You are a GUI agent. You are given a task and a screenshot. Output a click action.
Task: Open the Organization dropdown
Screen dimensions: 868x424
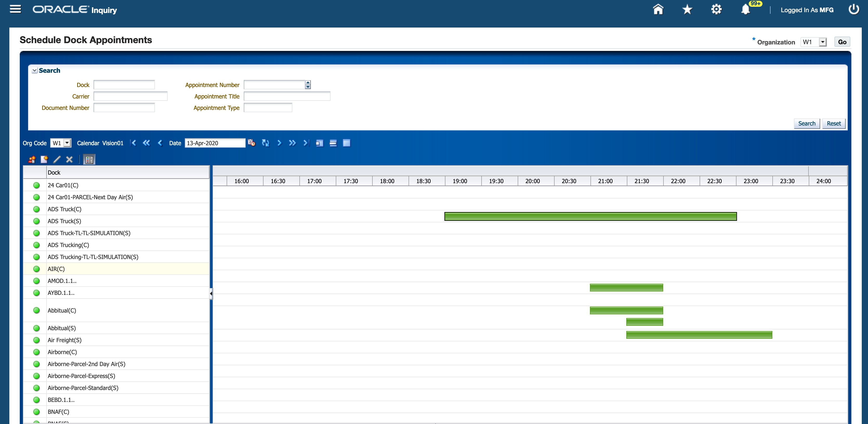pos(823,42)
